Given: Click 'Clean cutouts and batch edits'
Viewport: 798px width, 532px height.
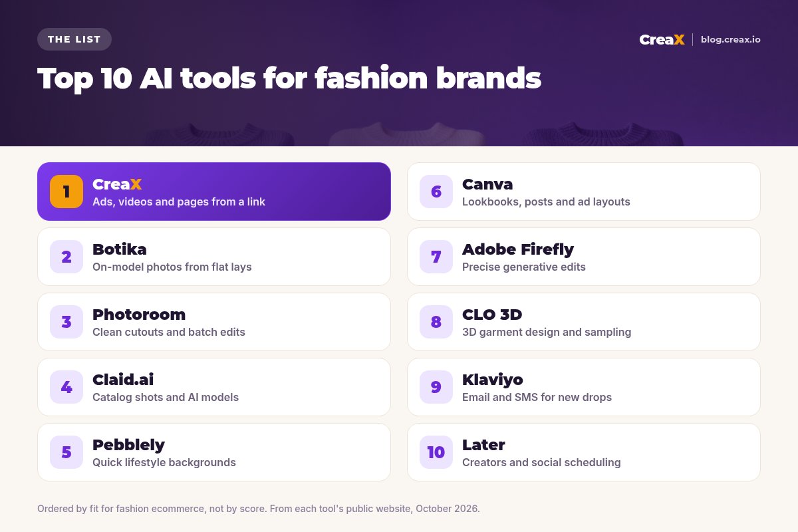Looking at the screenshot, I should click(169, 332).
